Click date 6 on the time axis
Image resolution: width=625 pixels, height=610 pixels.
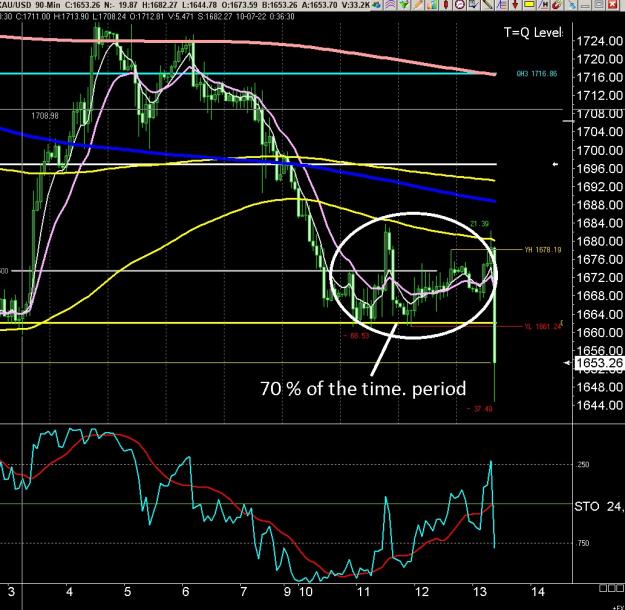tap(185, 591)
